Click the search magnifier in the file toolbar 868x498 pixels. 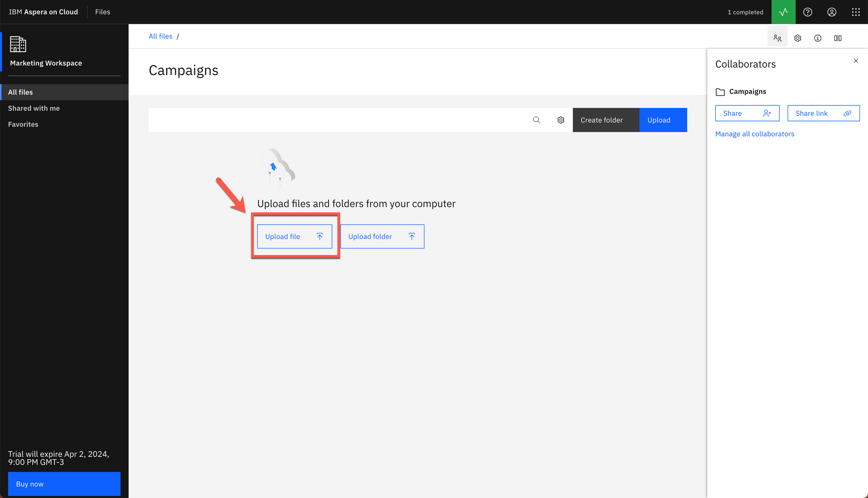(536, 120)
